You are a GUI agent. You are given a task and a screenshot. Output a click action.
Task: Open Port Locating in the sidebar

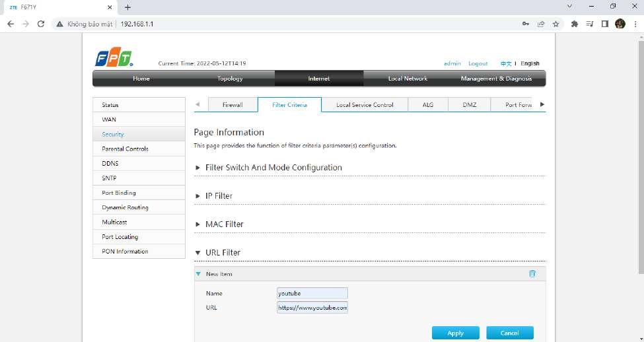(139, 236)
